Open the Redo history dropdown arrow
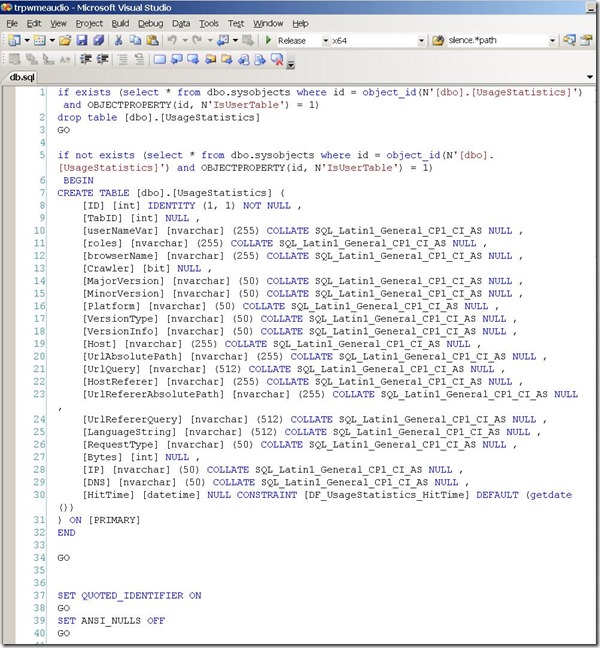This screenshot has width=600, height=648. pos(210,40)
